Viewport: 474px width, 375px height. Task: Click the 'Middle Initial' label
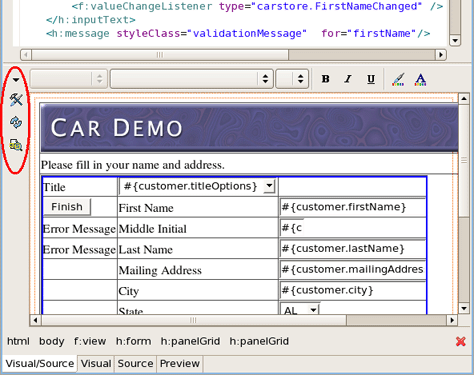pyautogui.click(x=153, y=229)
